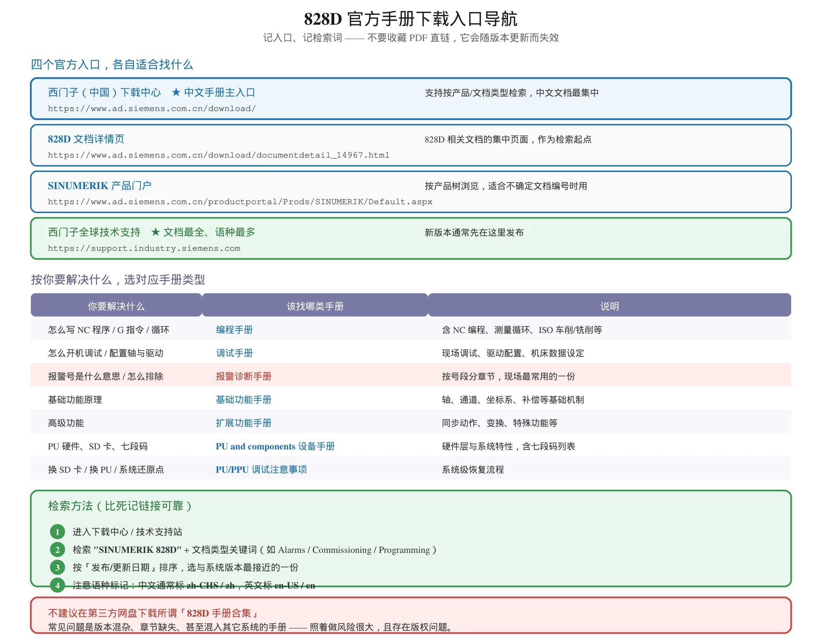Screen dimensions: 822x644
Task: Click the PU 硬件、SD 卡、七段码 cell
Action: pyautogui.click(x=98, y=446)
